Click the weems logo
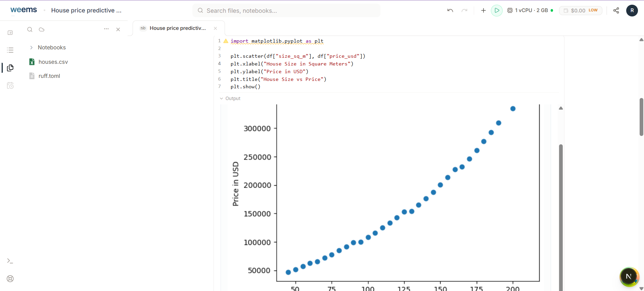Viewport: 644px width, 291px height. click(x=24, y=10)
